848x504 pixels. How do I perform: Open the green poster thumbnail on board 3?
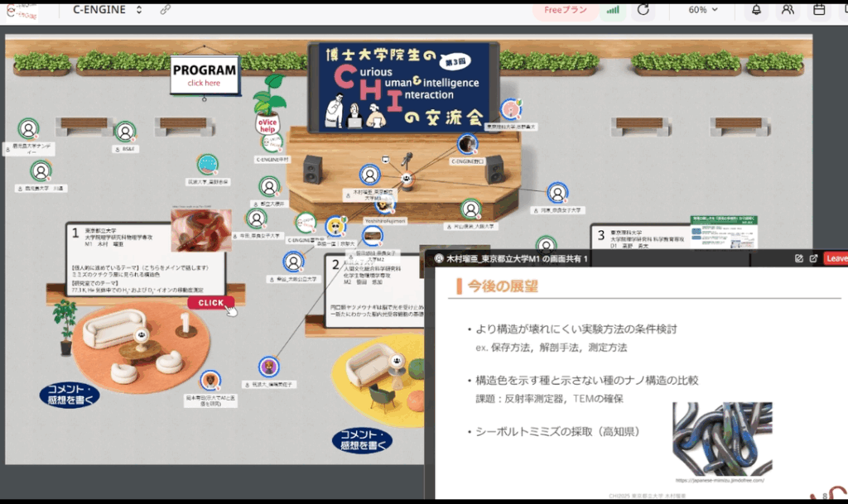(724, 233)
